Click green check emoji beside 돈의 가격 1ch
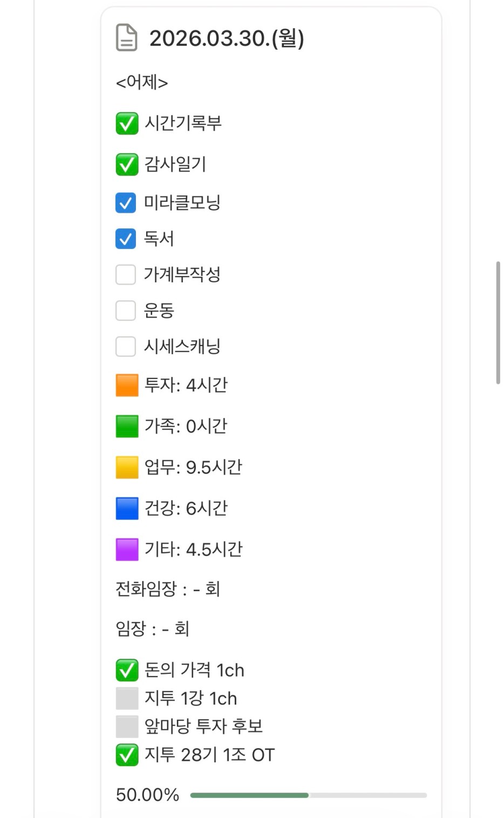The height and width of the screenshot is (818, 504). (x=127, y=671)
